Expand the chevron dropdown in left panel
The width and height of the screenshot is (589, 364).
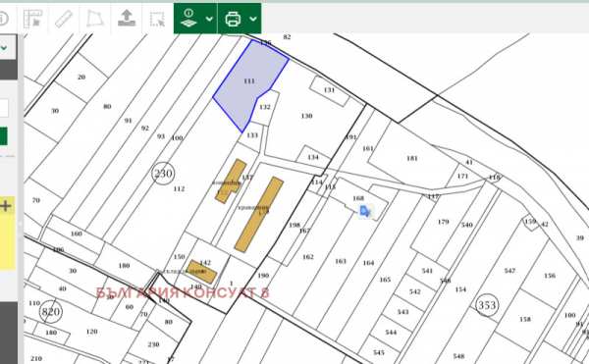[x=4, y=48]
